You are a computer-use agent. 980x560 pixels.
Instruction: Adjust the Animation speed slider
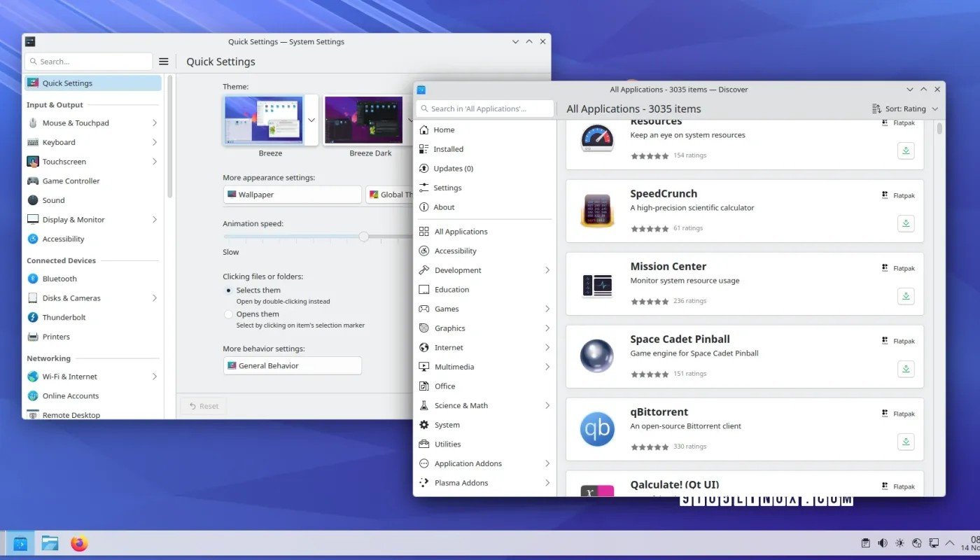(363, 237)
